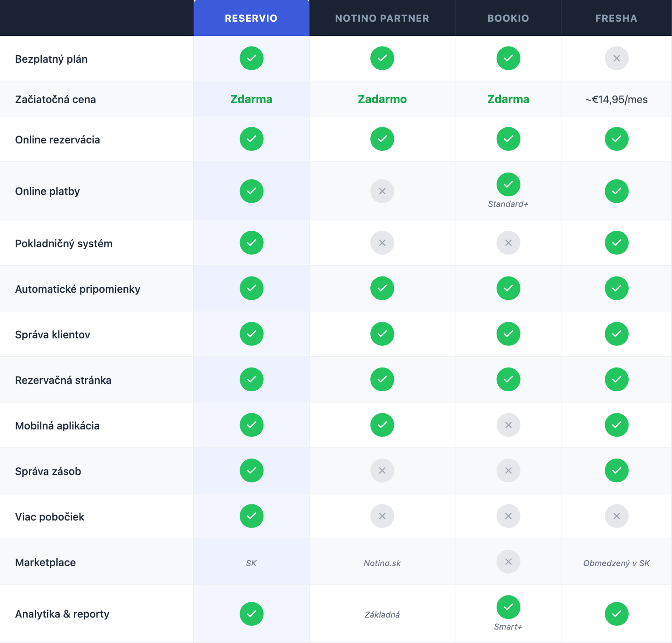Viewport: 672px width, 643px height.
Task: Click Bookio's green check above Standard+ label
Action: click(508, 184)
